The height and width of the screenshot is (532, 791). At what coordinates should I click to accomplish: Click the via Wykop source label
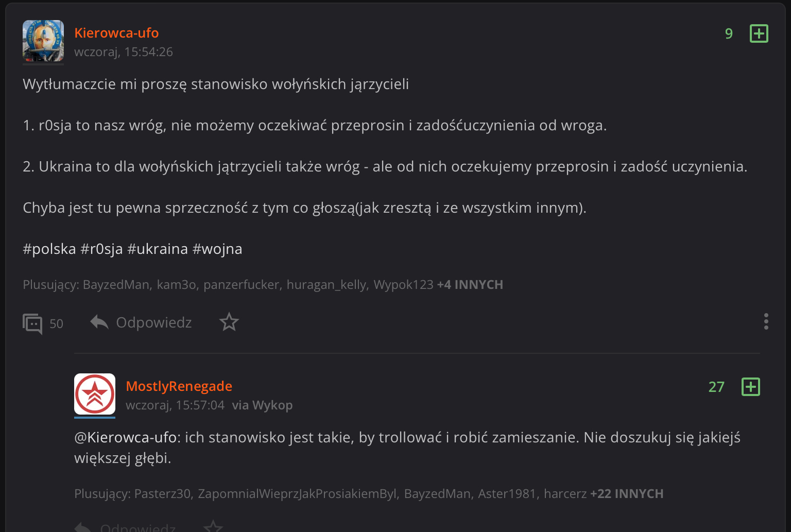pos(262,405)
